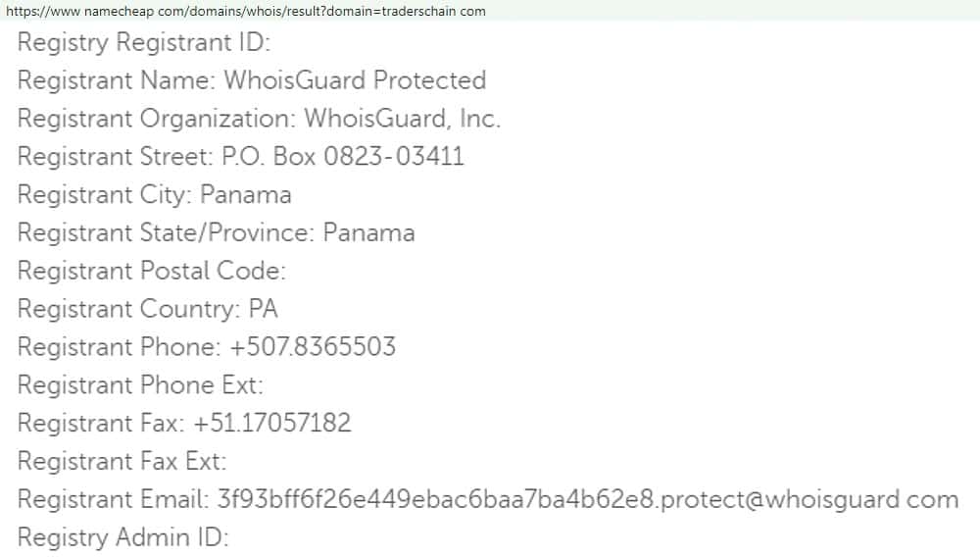Click the 'Registrant Fax:' label with number
The image size is (980, 557).
tap(100, 424)
